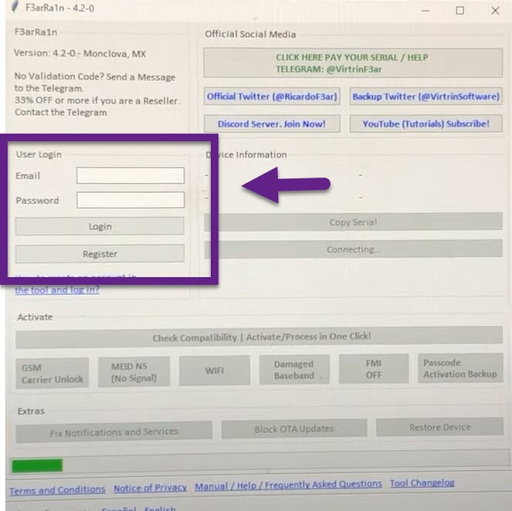Image resolution: width=512 pixels, height=511 pixels.
Task: Focus the Email input field
Action: tap(130, 175)
